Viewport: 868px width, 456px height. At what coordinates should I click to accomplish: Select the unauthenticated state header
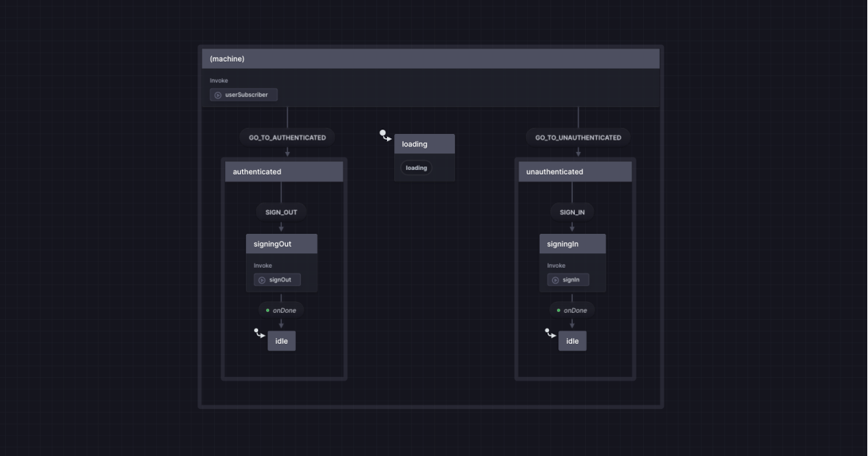(x=575, y=172)
